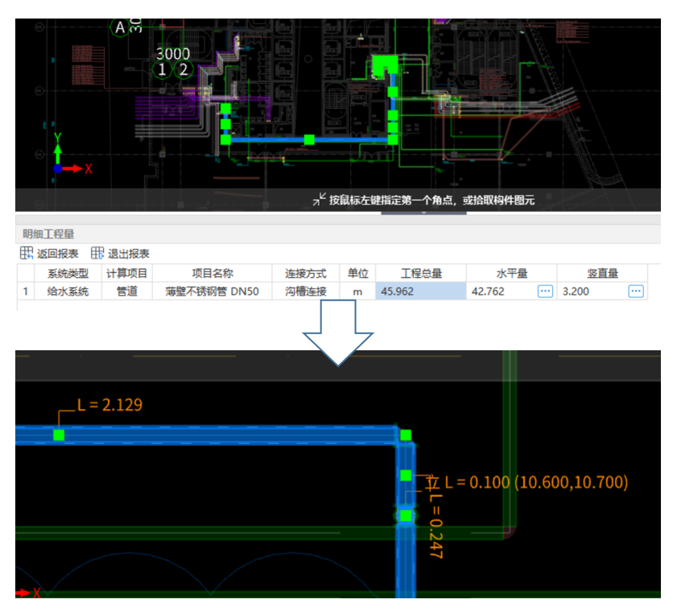Click the 工程总量 column header
The height and width of the screenshot is (616, 681).
[x=420, y=273]
